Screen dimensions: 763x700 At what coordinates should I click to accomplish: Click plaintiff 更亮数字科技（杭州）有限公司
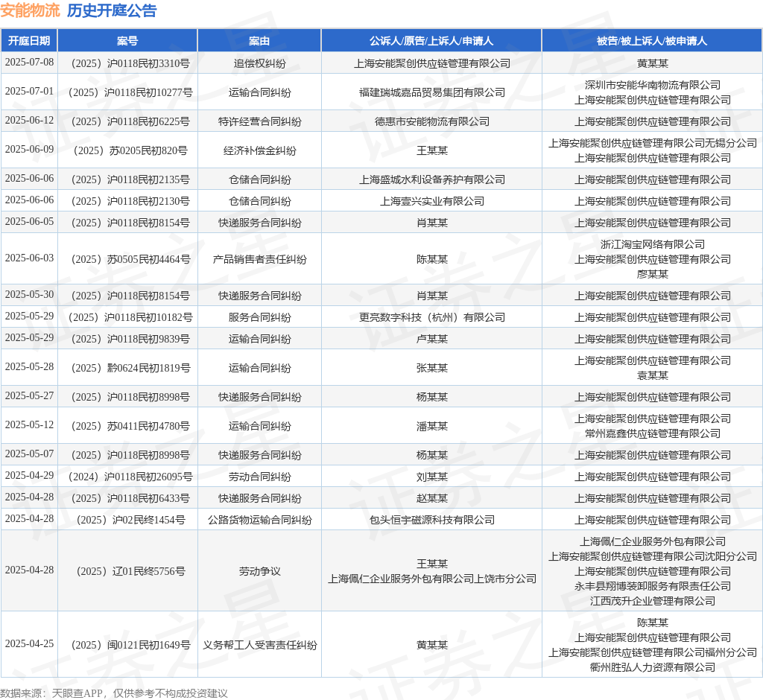pyautogui.click(x=431, y=318)
